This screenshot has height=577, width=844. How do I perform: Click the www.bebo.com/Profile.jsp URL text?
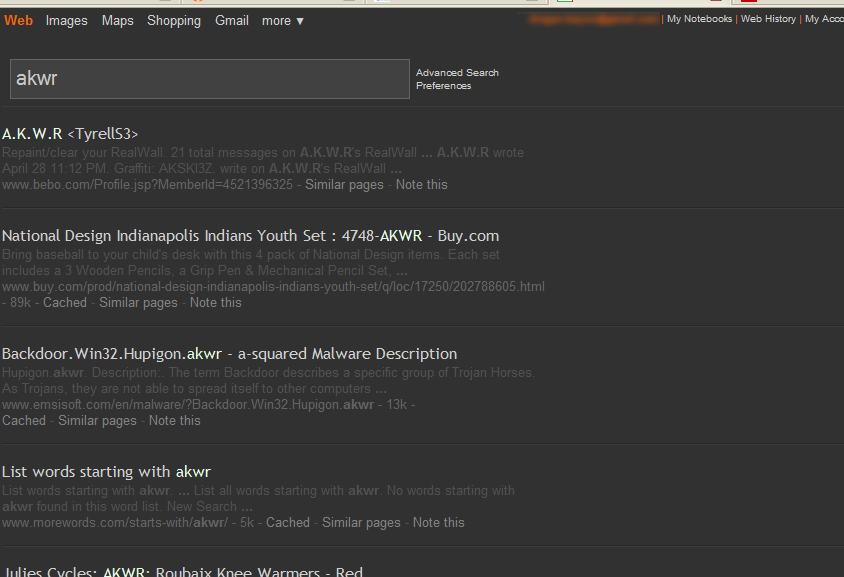147,185
